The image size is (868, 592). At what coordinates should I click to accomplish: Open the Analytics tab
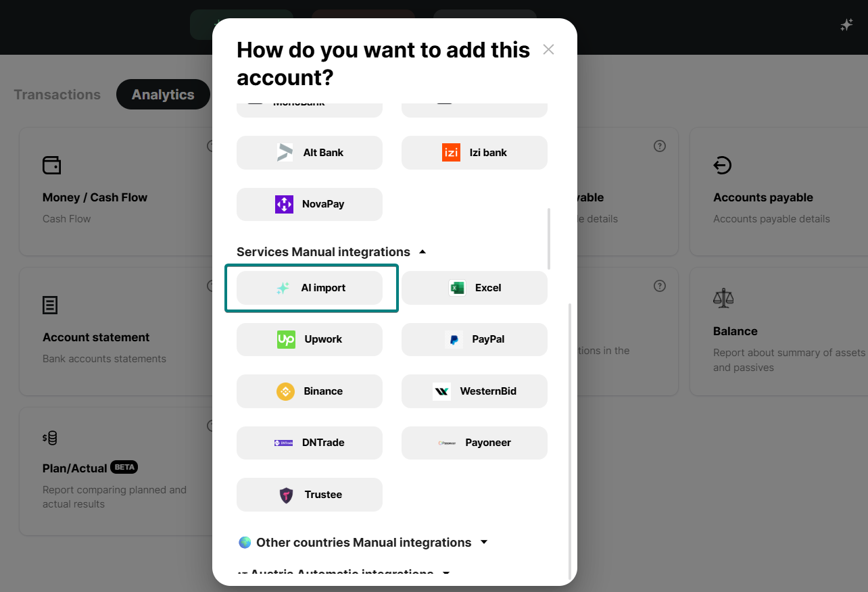tap(163, 95)
